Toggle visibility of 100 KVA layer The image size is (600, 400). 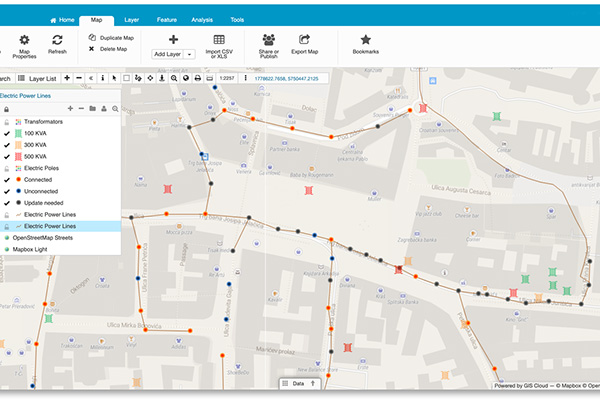(x=7, y=134)
